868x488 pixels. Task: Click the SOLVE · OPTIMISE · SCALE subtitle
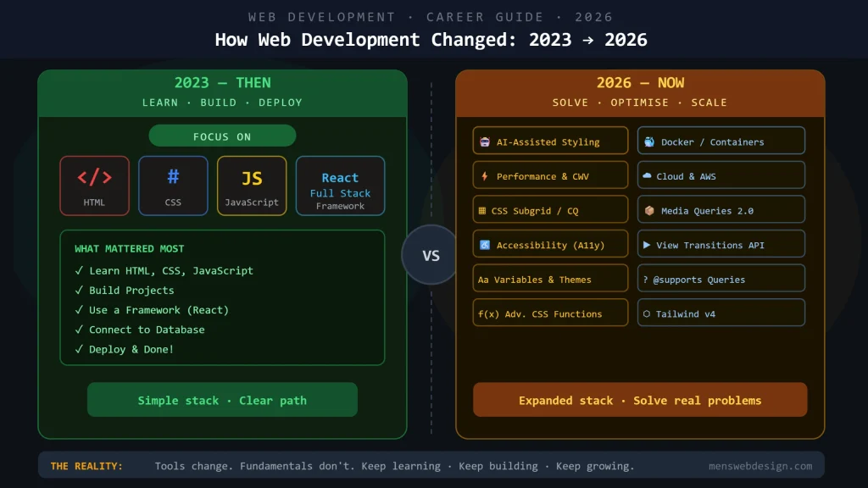[x=640, y=103]
